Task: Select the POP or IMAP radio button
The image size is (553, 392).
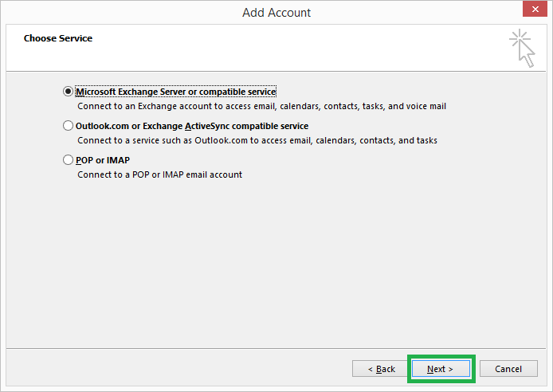Action: click(68, 160)
